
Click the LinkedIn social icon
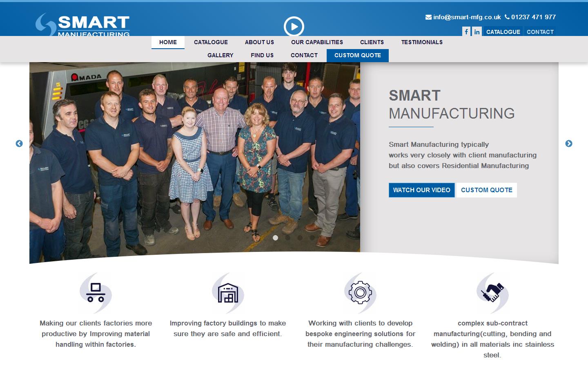(x=477, y=31)
